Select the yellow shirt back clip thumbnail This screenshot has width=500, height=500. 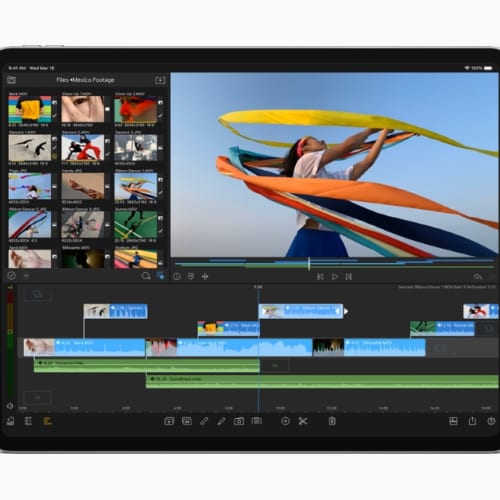[30, 109]
